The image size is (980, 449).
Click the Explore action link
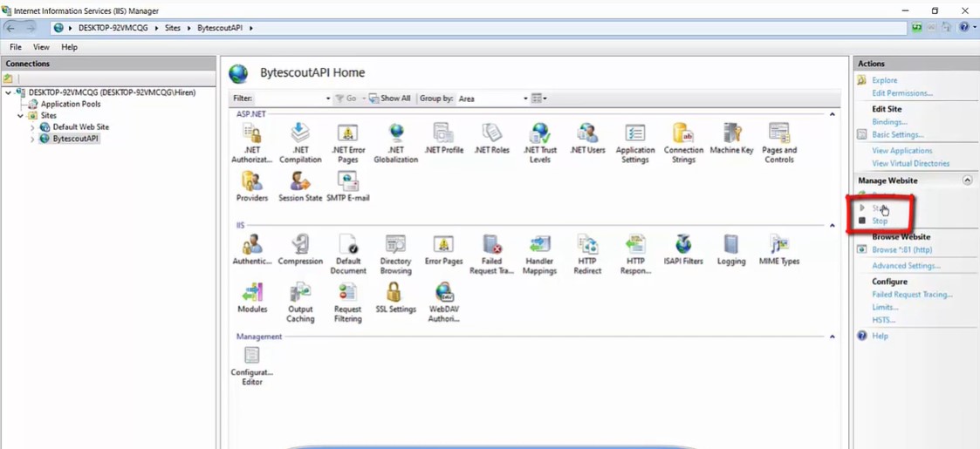pos(884,80)
